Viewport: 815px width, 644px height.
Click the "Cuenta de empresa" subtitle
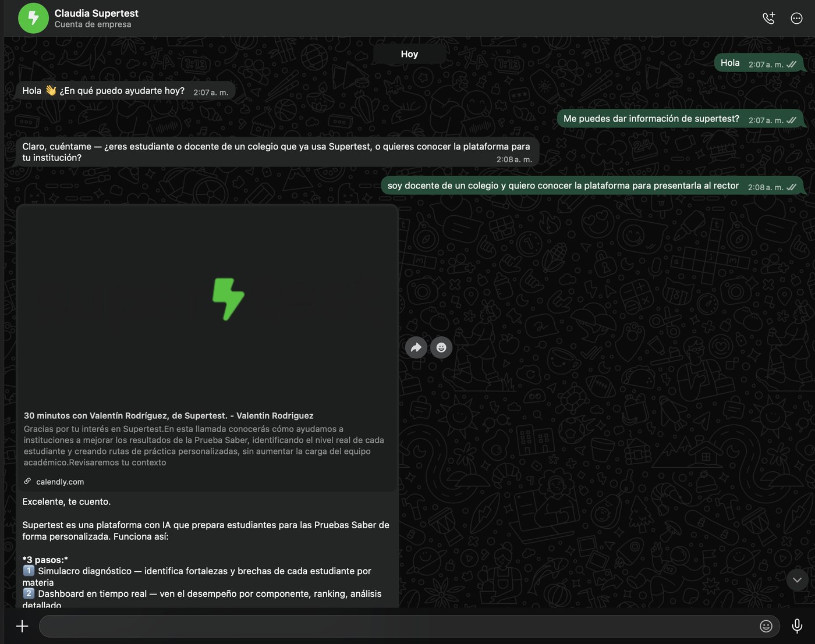[x=93, y=24]
